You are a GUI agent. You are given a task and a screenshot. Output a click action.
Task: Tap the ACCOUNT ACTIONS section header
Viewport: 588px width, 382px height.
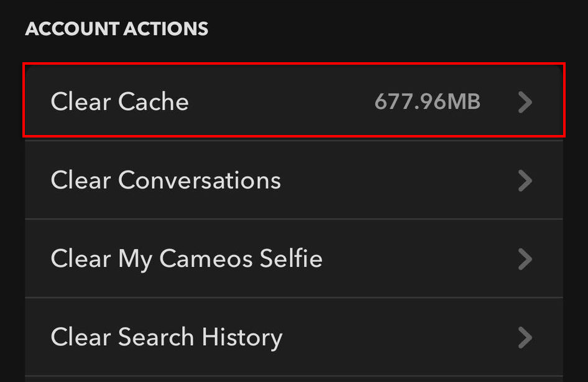click(x=117, y=29)
